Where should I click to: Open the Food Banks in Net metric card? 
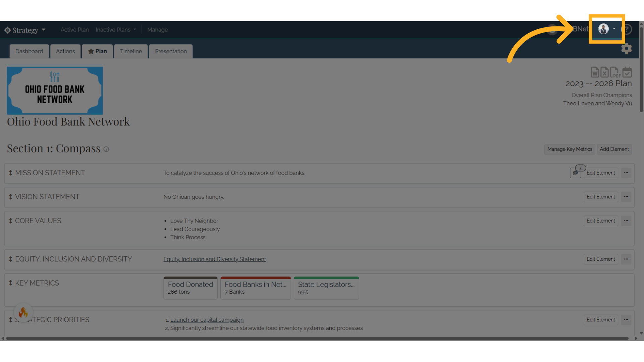point(256,288)
